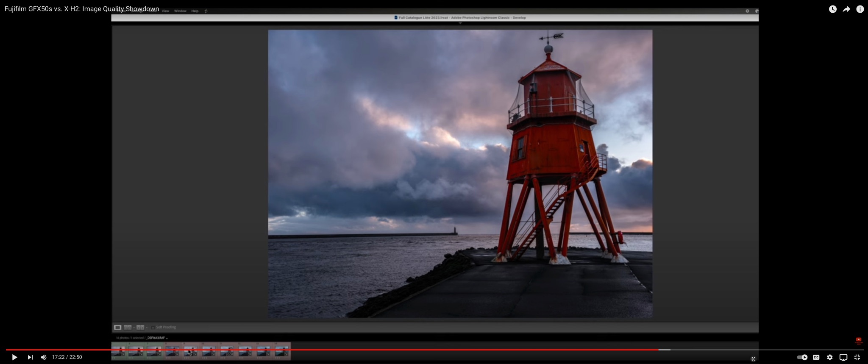
Task: Play the YouTube video
Action: click(14, 357)
